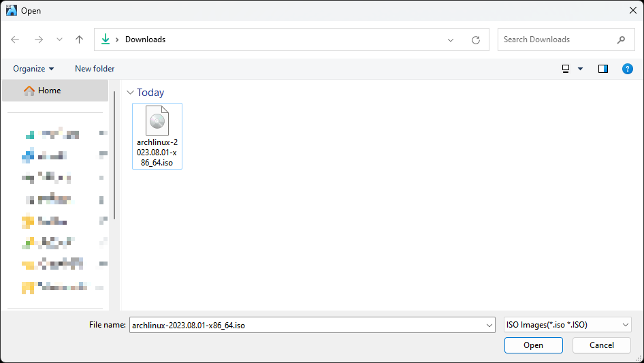Viewport: 644px width, 363px height.
Task: Click the search magnifier icon
Action: click(621, 40)
